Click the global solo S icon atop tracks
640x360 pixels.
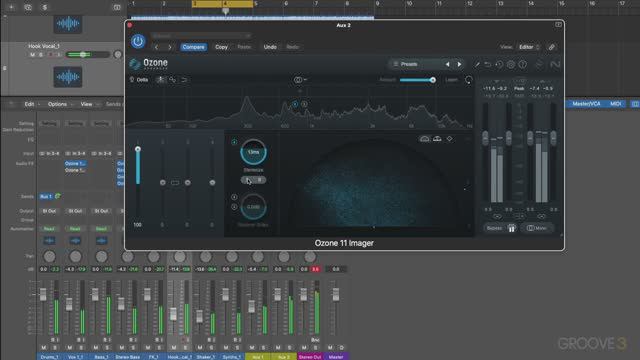44,7
